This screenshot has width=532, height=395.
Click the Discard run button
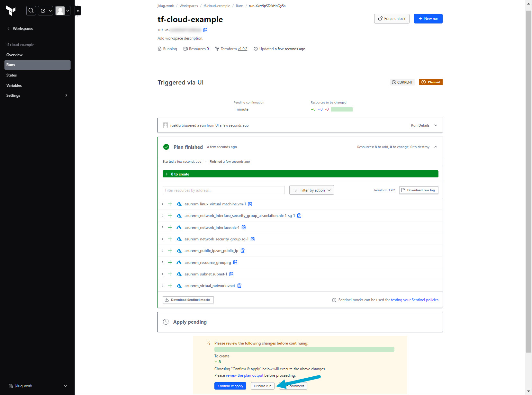point(262,386)
